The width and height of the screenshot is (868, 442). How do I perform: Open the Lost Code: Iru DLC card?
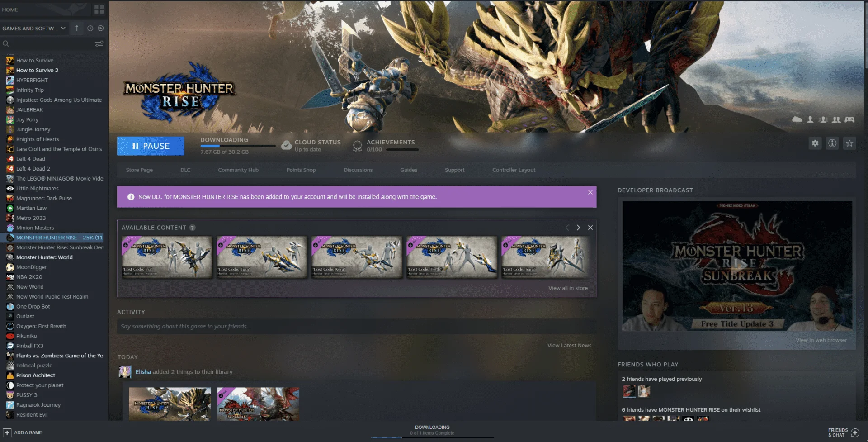point(167,257)
